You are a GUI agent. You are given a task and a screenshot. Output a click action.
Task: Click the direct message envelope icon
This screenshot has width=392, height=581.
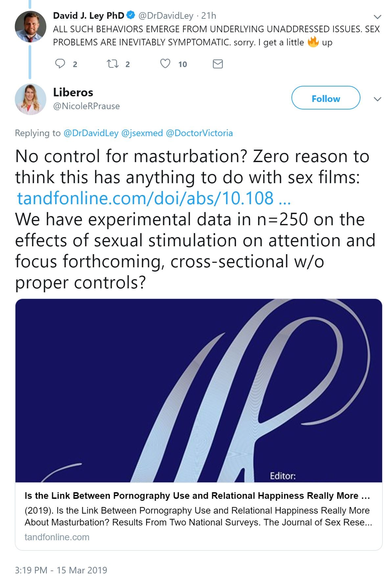[218, 64]
